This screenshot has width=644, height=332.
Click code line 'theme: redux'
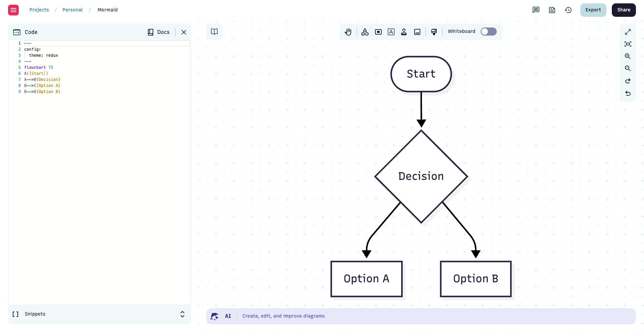click(x=44, y=55)
